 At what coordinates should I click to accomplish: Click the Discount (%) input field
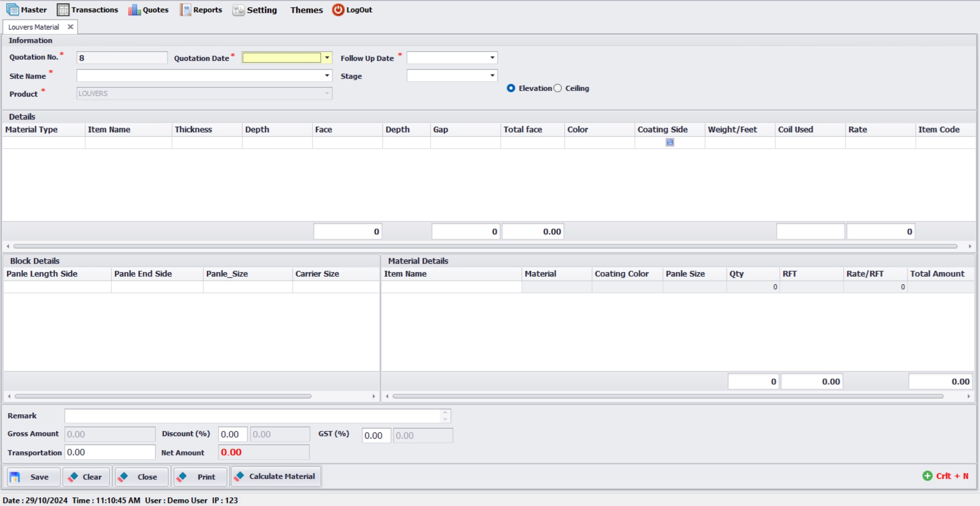[x=233, y=435]
